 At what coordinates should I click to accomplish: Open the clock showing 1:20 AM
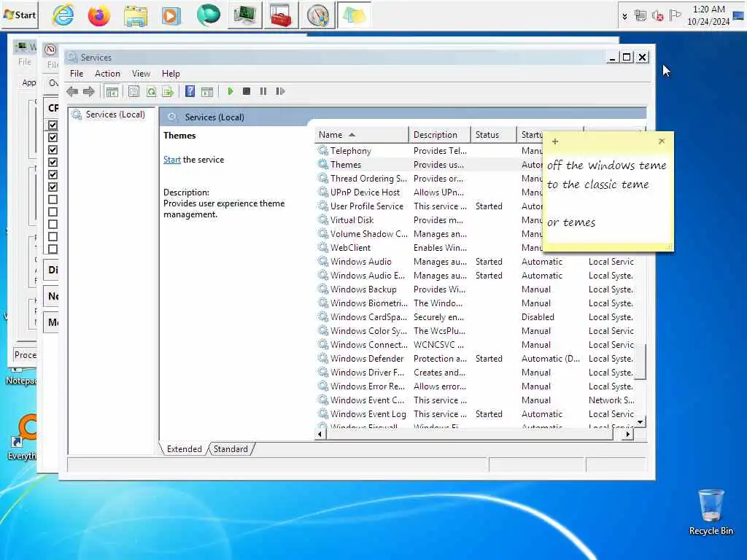pyautogui.click(x=708, y=16)
